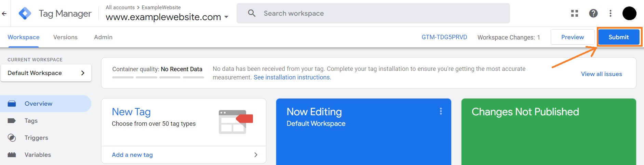Click the ExampleWebsite breadcrumb

161,7
